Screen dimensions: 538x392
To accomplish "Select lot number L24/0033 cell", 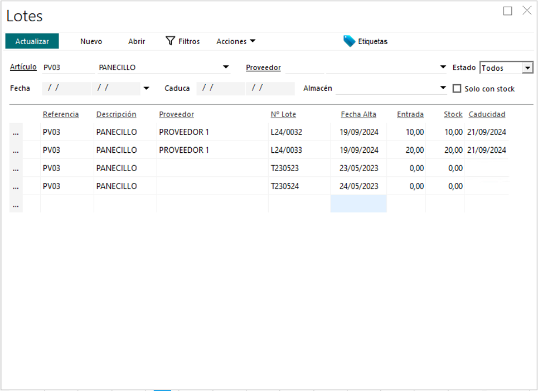I will (x=299, y=151).
